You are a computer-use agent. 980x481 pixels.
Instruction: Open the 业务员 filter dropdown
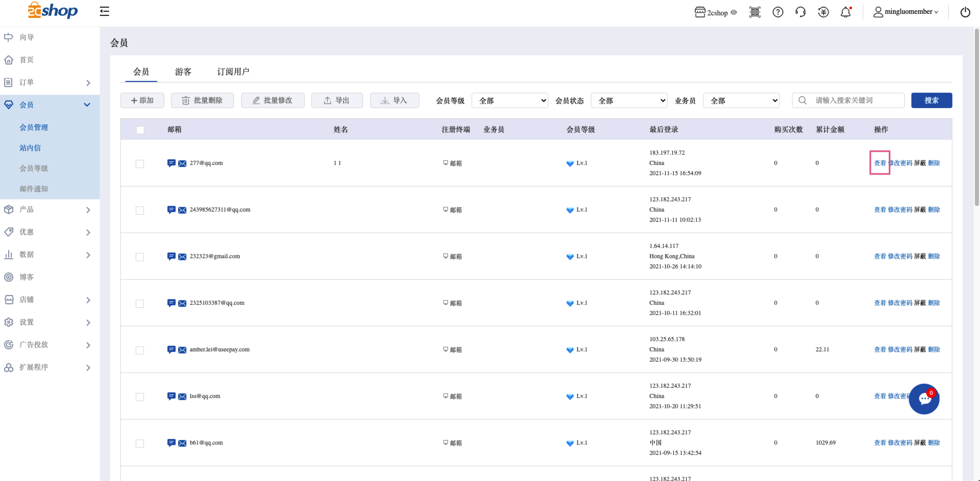pyautogui.click(x=741, y=100)
